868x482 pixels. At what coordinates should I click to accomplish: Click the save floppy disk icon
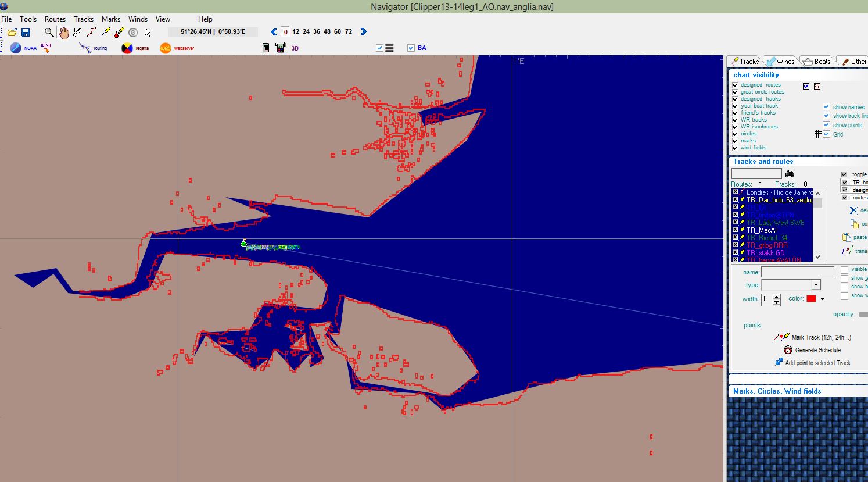[x=26, y=33]
